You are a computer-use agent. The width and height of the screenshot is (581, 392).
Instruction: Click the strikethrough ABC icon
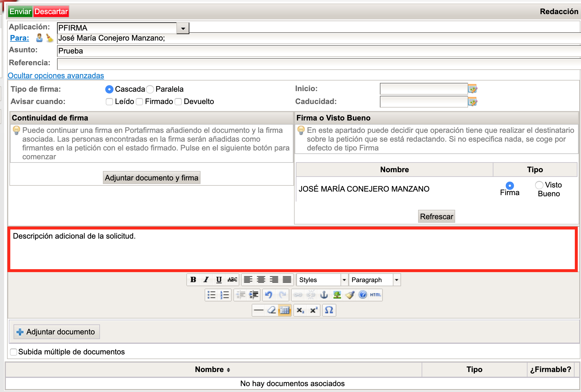[x=232, y=280]
